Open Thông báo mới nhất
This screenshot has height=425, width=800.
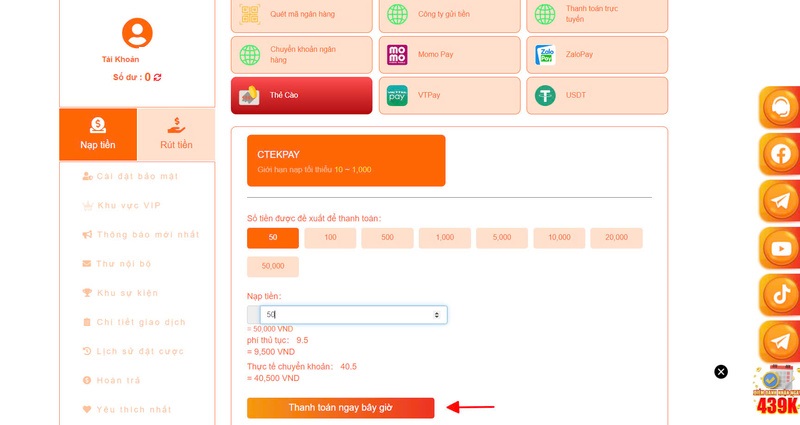(x=141, y=234)
